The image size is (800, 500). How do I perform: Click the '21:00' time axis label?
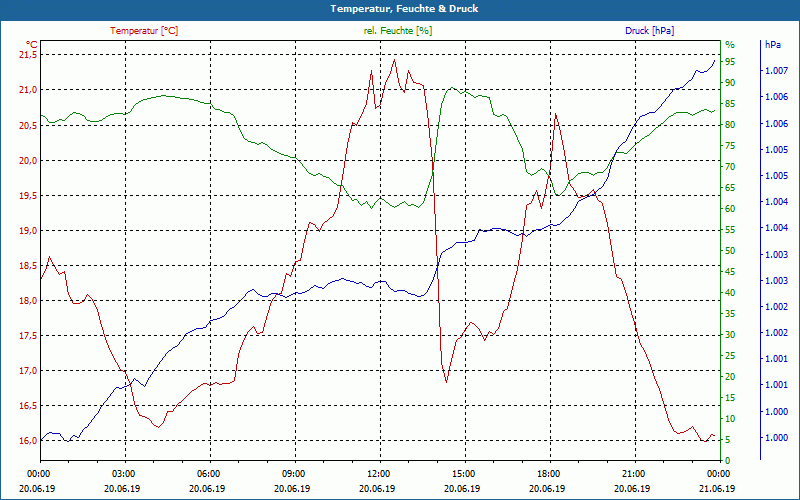[x=633, y=473]
